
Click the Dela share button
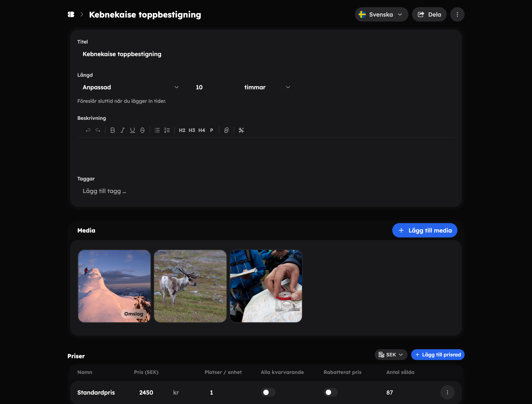429,14
